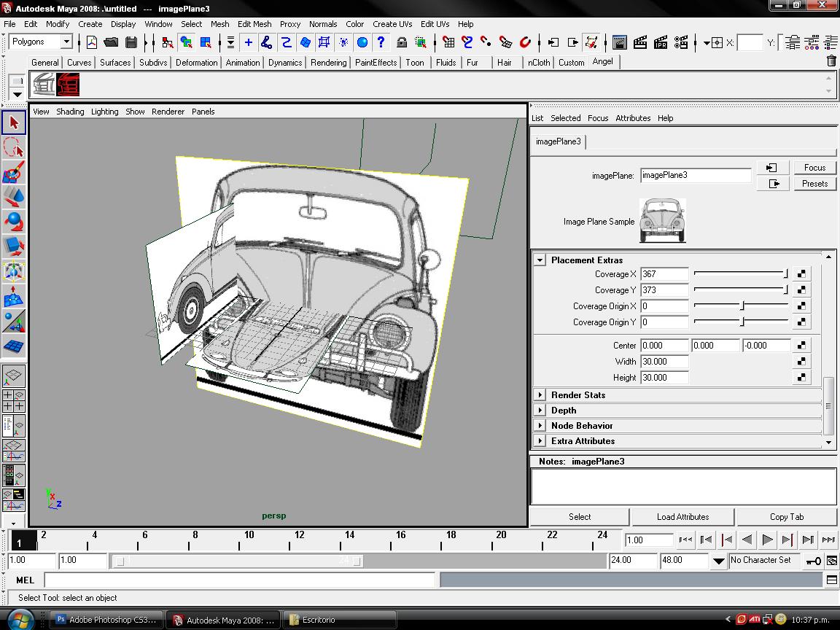This screenshot has width=840, height=630.
Task: Activate the Paint Selection tool
Action: point(14,173)
